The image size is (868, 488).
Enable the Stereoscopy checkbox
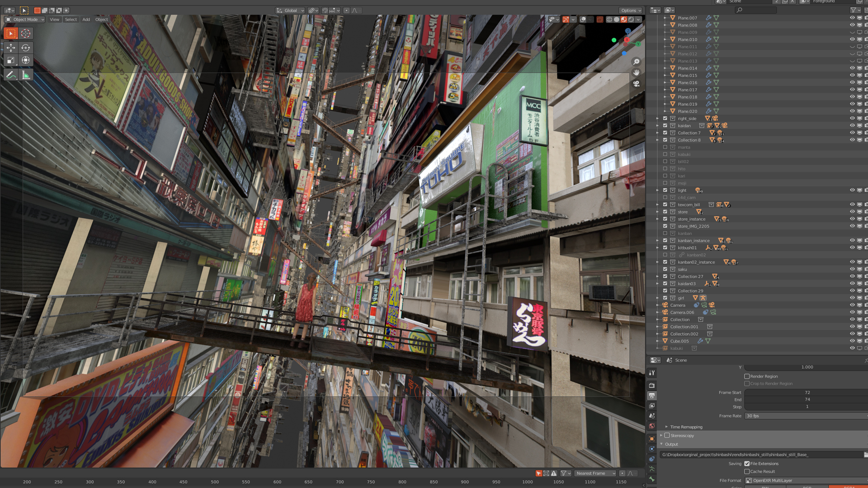(x=667, y=436)
